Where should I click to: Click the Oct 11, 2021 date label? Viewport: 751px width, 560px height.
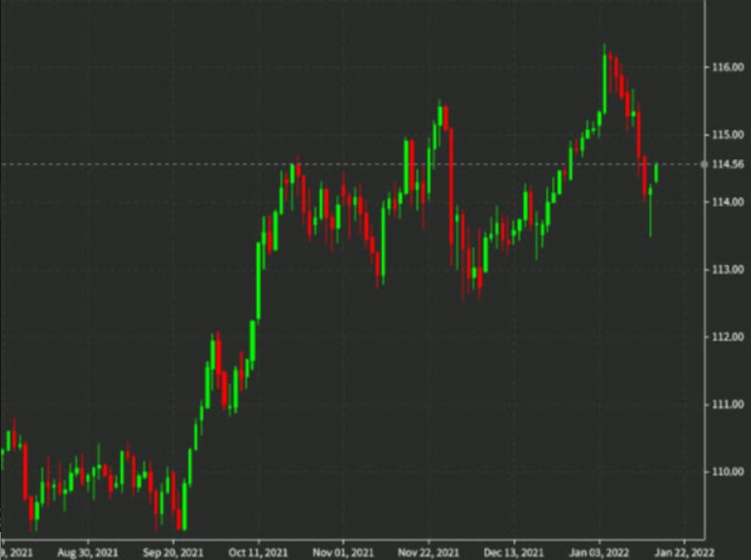(x=258, y=553)
